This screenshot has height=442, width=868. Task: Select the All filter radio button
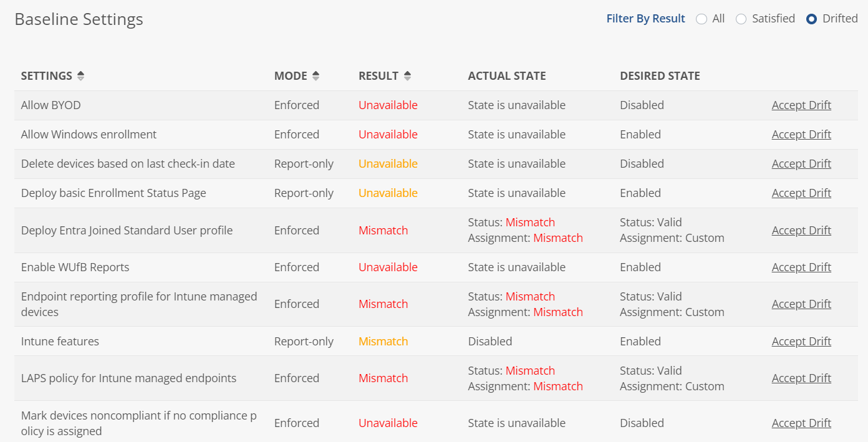[x=702, y=19]
